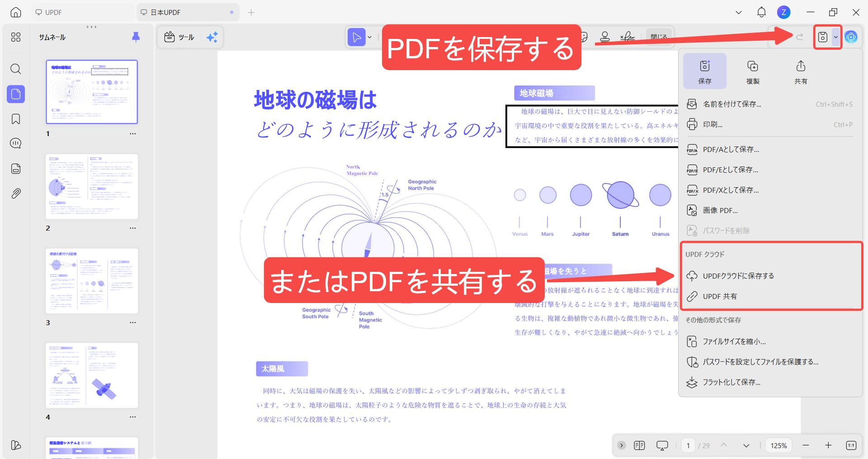The width and height of the screenshot is (868, 459).
Task: Go to next page arrow
Action: click(x=746, y=445)
